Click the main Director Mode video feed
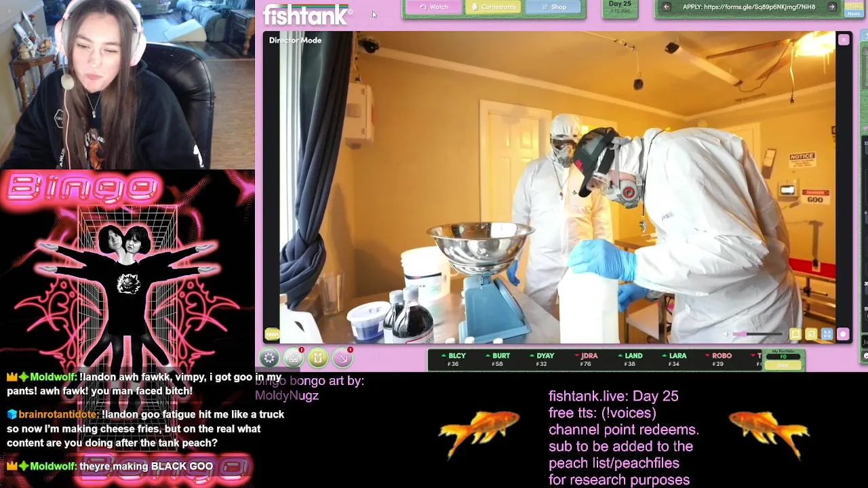This screenshot has height=488, width=868. click(x=556, y=186)
